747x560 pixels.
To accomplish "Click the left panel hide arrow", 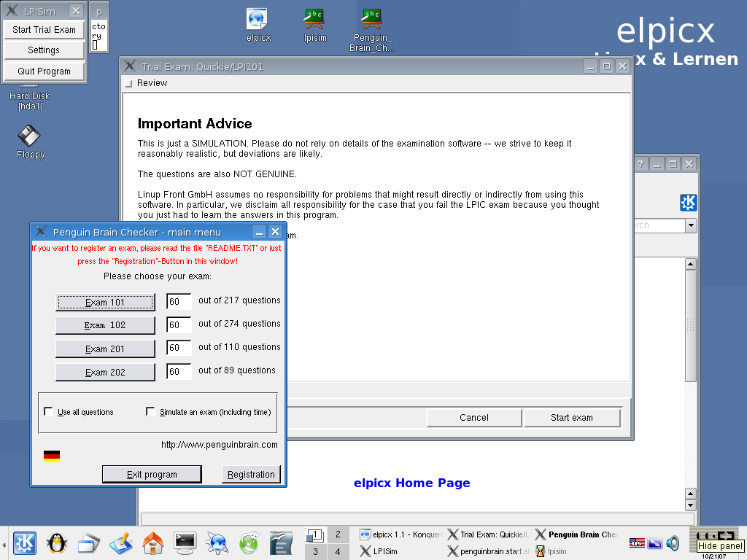I will (x=4, y=543).
